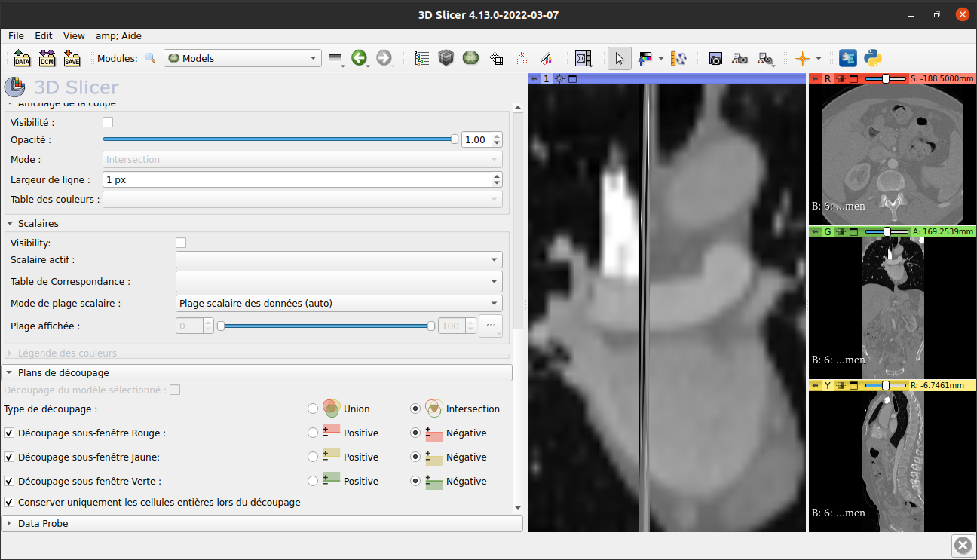This screenshot has width=977, height=560.
Task: Save the scene using the SAVE icon
Action: click(x=72, y=58)
